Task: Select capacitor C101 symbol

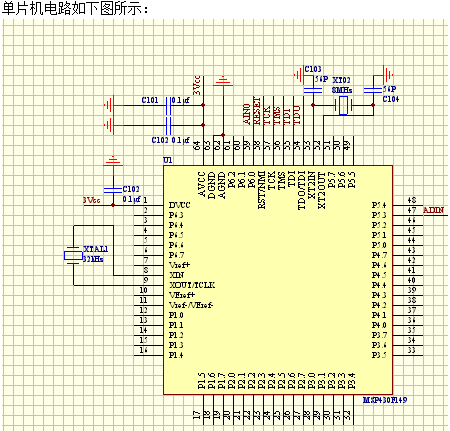Action: (x=168, y=105)
